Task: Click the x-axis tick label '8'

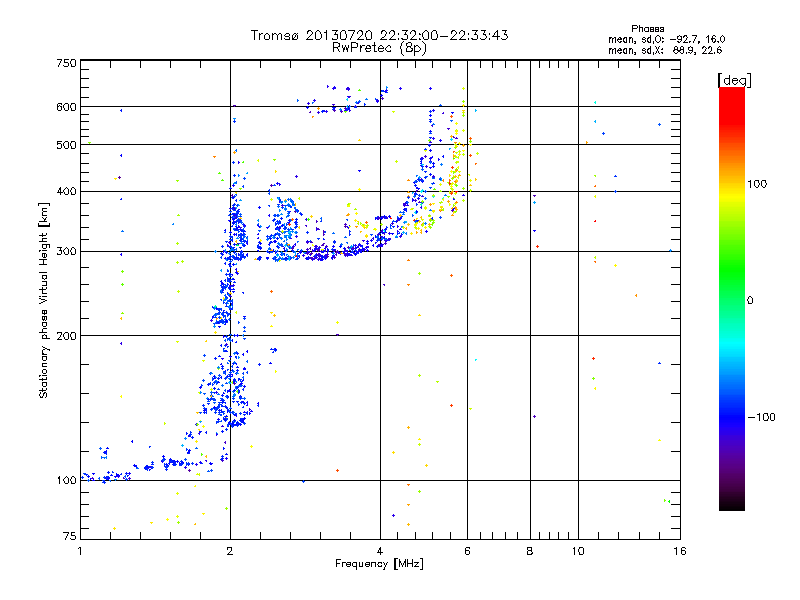Action: (530, 551)
